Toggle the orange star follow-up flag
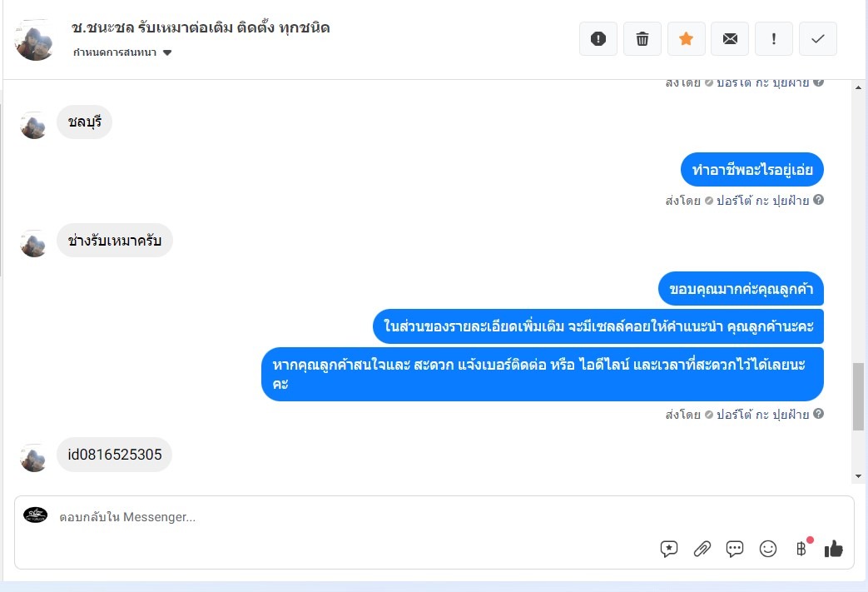The width and height of the screenshot is (868, 592). (686, 39)
